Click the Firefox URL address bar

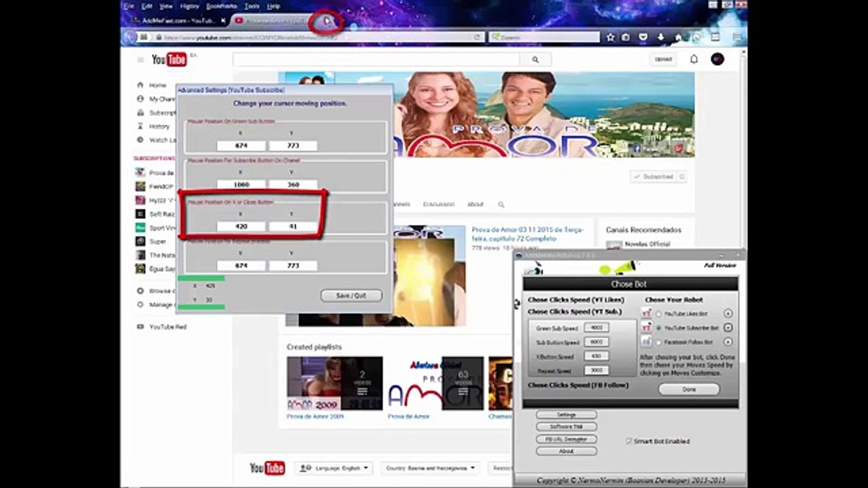(312, 37)
